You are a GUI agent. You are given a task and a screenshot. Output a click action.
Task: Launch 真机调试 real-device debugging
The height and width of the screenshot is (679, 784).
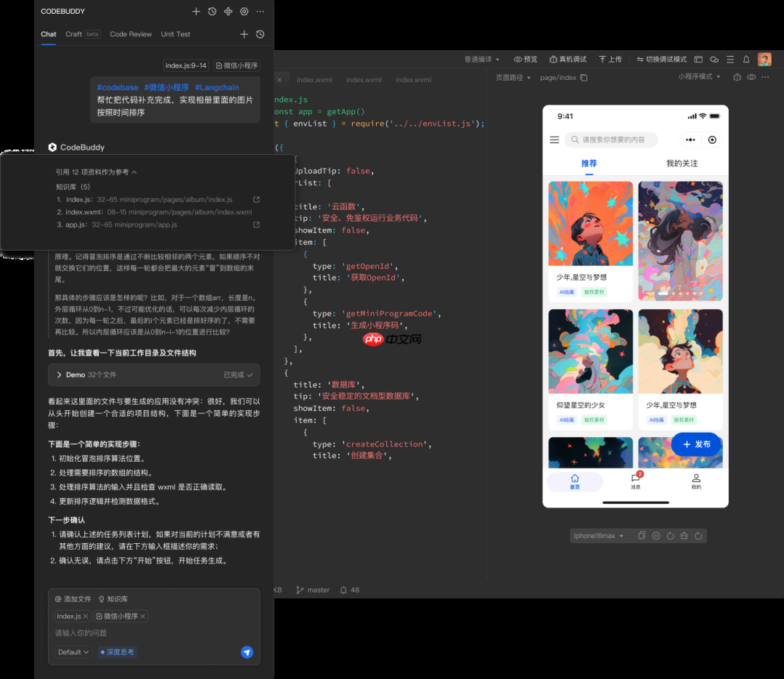tap(568, 60)
